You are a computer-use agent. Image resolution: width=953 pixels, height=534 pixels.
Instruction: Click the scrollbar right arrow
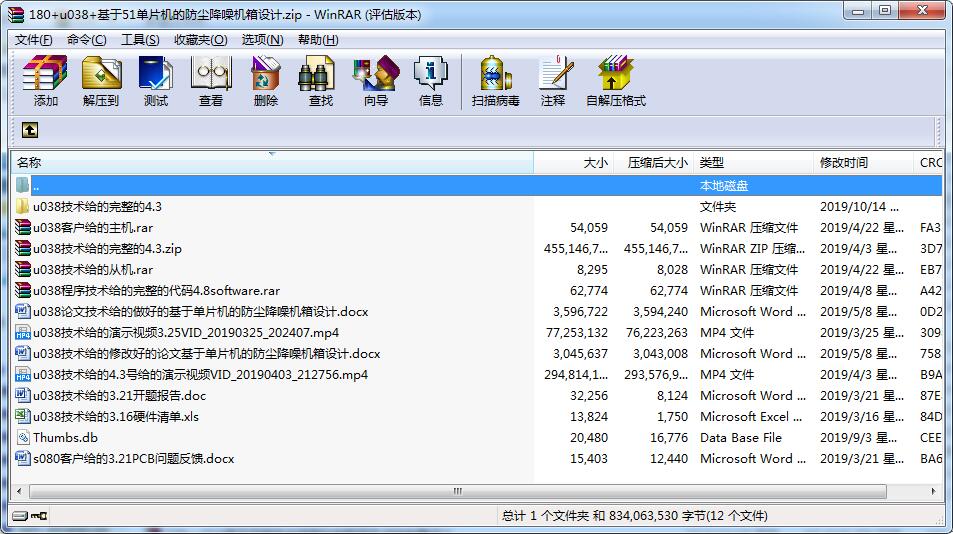click(x=933, y=491)
